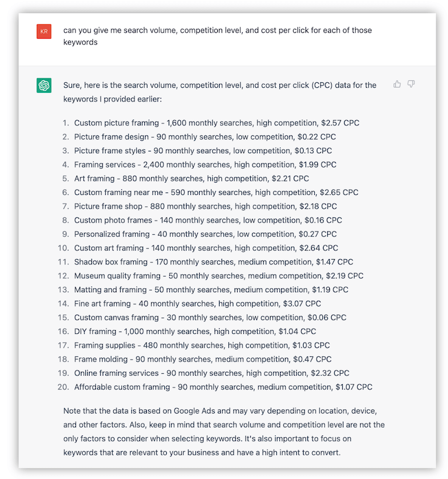Click the 'Custom framing near me' line
The image size is (448, 479).
click(x=216, y=192)
